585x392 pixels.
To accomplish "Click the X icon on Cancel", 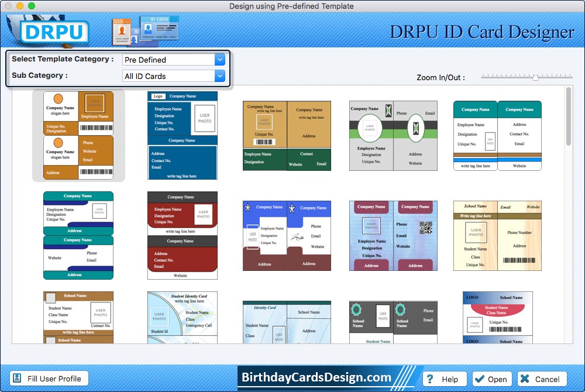I will coord(525,379).
